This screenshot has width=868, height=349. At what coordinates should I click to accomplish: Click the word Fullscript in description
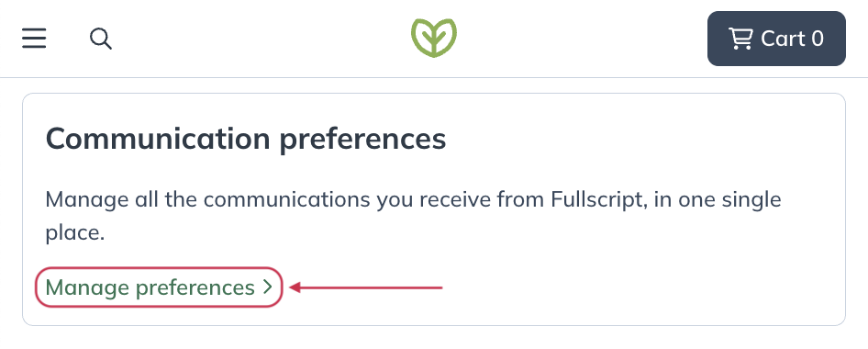coord(599,199)
